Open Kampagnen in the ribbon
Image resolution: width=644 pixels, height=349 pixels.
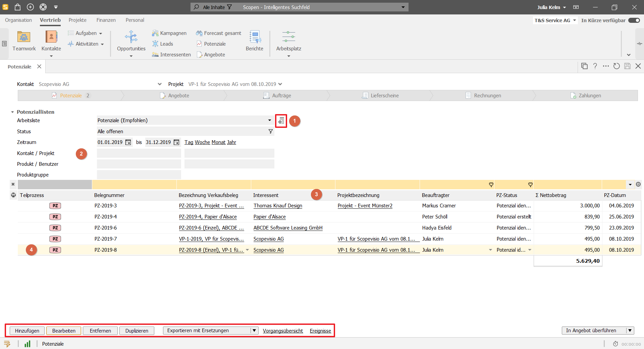point(169,33)
